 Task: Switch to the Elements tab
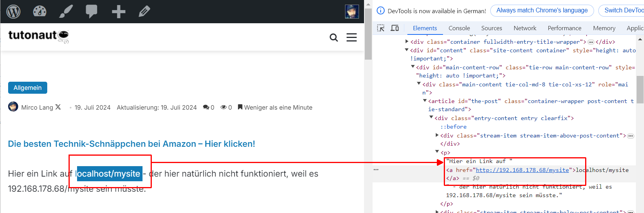[x=425, y=28]
